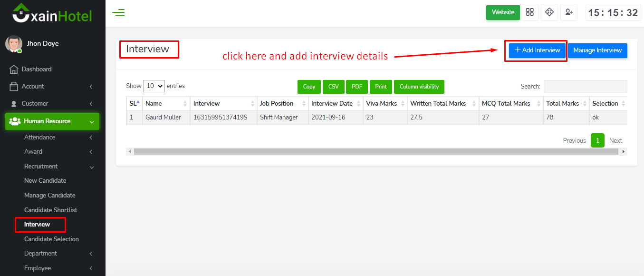The height and width of the screenshot is (276, 644).
Task: Open the entries per page dropdown
Action: click(154, 86)
